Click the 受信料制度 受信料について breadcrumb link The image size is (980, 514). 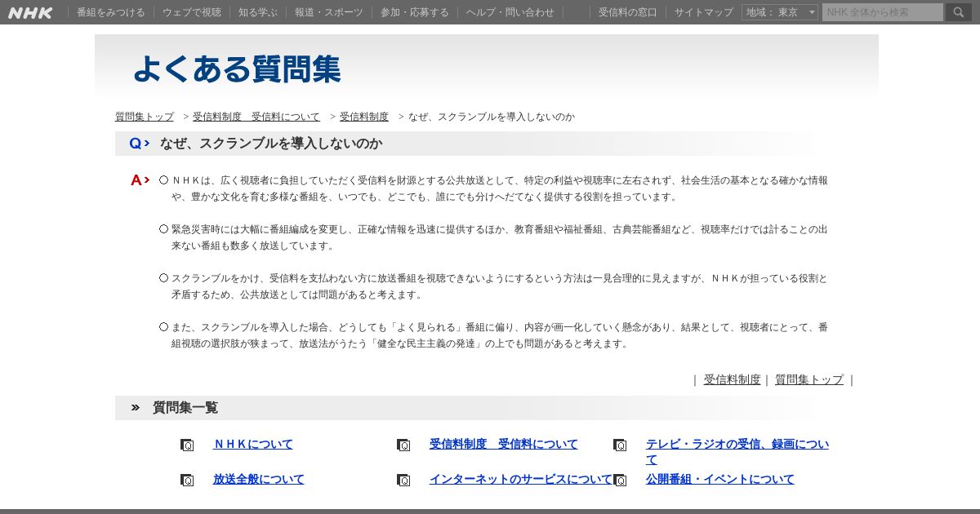[x=256, y=117]
